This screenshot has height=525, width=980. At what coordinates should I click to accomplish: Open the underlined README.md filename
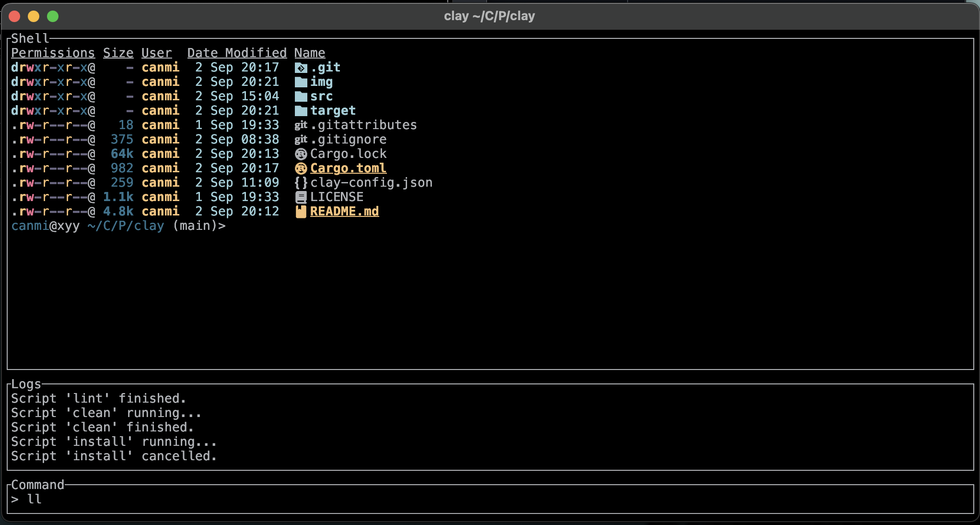[x=344, y=212]
